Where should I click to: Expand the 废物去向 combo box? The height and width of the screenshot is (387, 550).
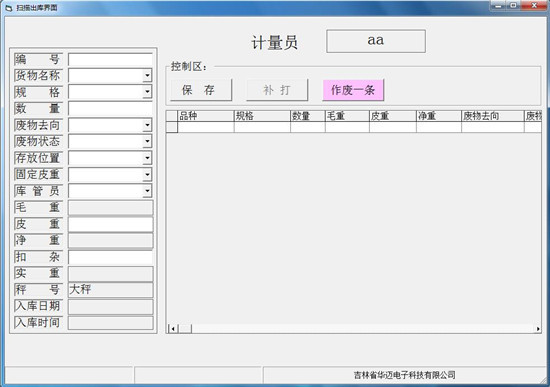tap(147, 125)
